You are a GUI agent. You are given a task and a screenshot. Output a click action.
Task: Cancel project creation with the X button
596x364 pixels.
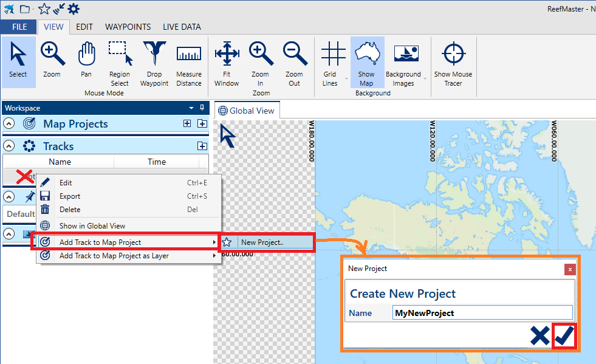tap(539, 336)
